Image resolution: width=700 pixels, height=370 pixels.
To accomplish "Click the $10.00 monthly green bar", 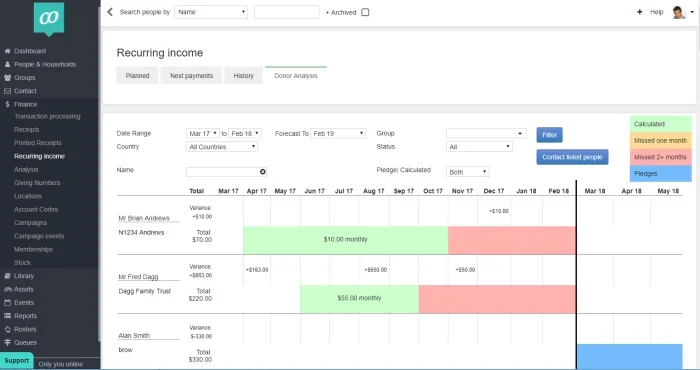I will (x=346, y=240).
